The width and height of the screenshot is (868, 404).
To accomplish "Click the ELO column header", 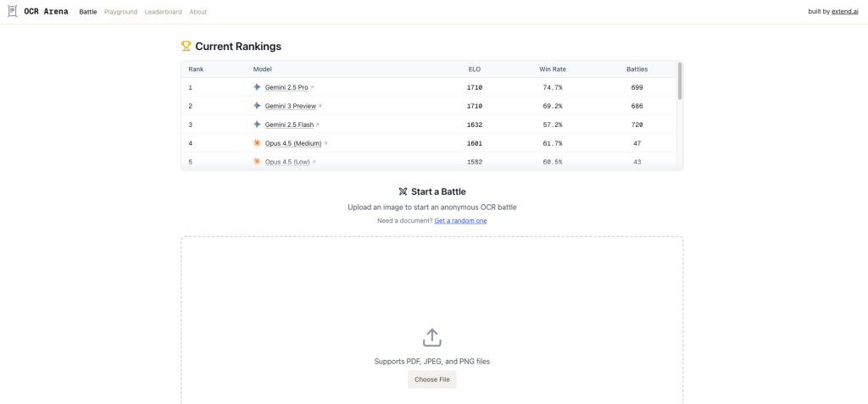I will click(x=474, y=69).
